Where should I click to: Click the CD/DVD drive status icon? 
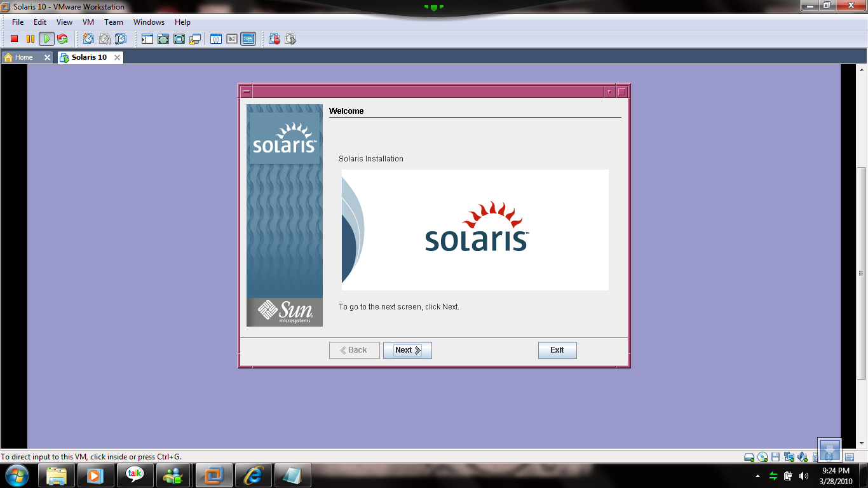(763, 457)
